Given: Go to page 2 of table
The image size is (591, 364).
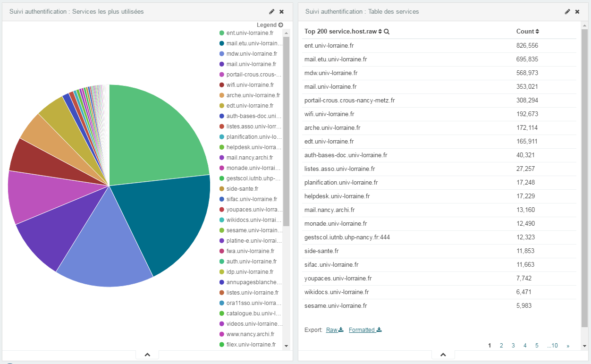Looking at the screenshot, I should click(501, 346).
